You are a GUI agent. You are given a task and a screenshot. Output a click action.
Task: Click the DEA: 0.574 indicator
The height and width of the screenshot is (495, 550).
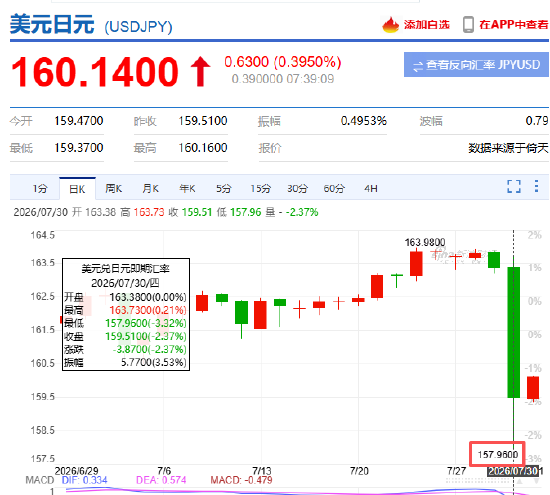click(x=161, y=480)
